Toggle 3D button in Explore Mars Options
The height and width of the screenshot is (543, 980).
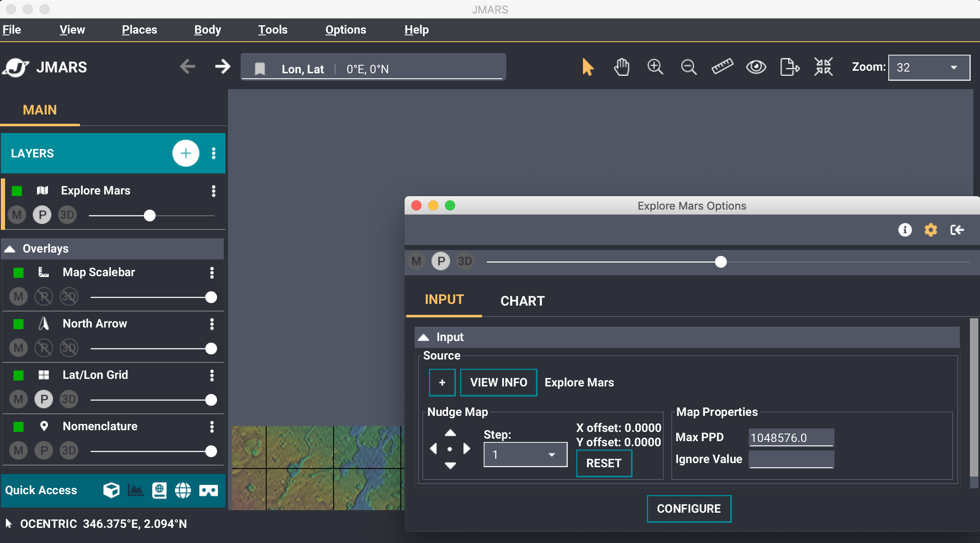pos(465,261)
